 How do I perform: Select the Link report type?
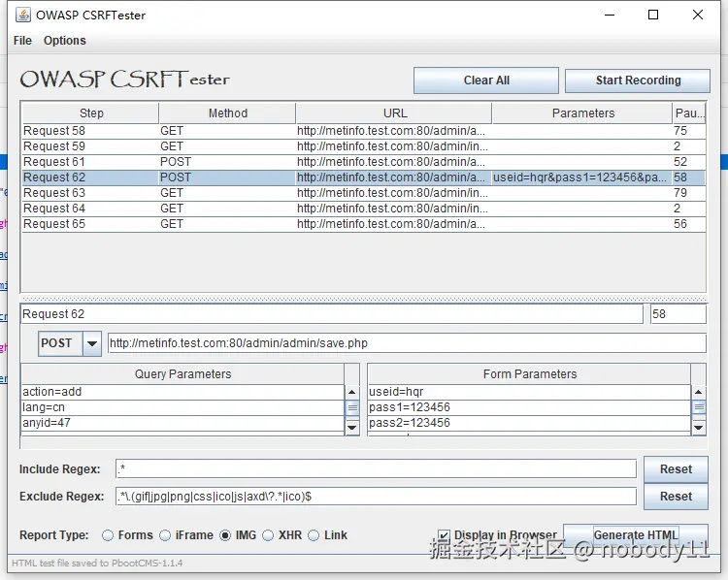[314, 535]
